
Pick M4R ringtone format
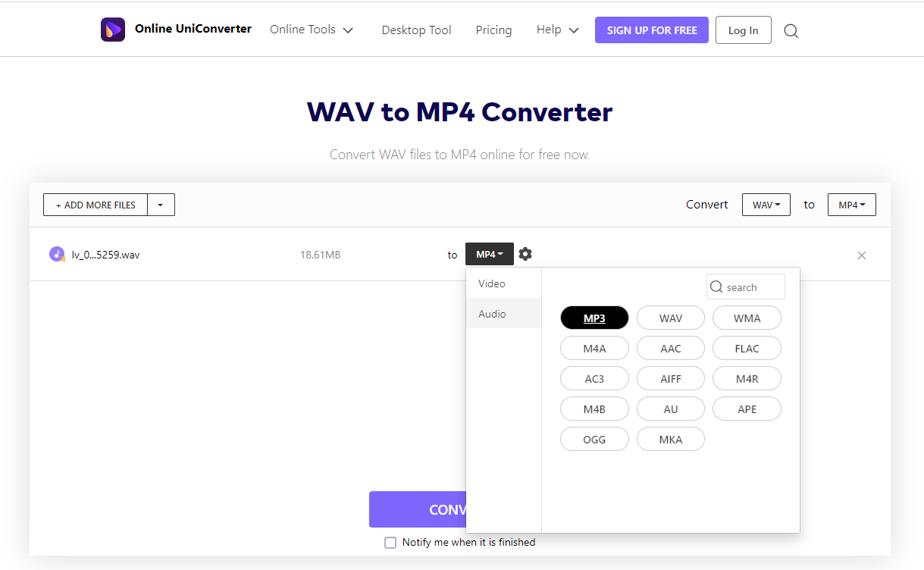[747, 379]
